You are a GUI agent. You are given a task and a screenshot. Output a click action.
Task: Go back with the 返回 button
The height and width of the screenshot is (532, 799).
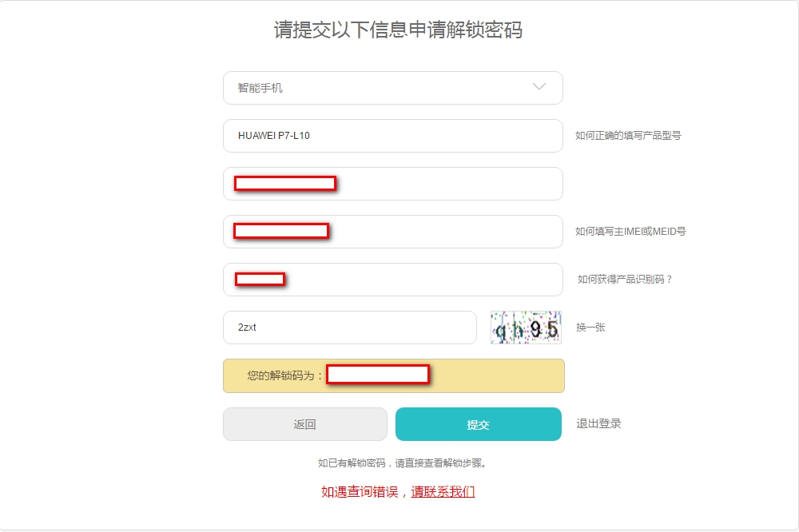pos(304,424)
